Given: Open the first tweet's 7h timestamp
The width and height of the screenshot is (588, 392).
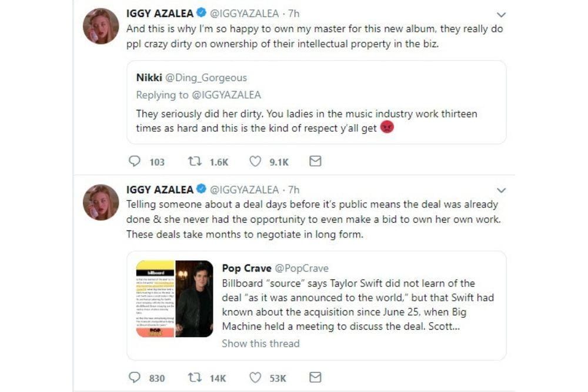Looking at the screenshot, I should (x=293, y=14).
